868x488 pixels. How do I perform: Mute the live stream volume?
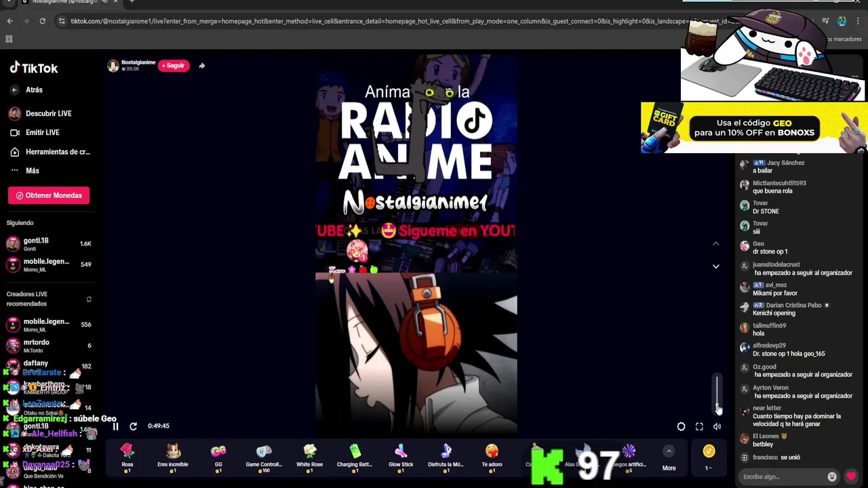coord(717,426)
